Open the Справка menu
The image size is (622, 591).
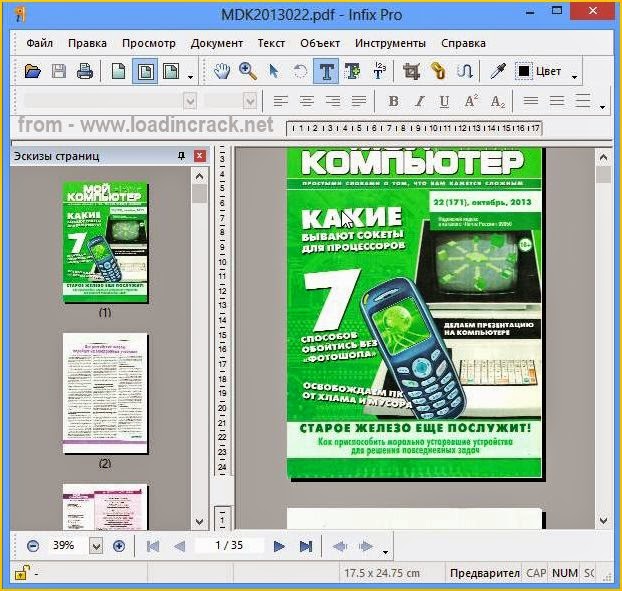point(463,43)
